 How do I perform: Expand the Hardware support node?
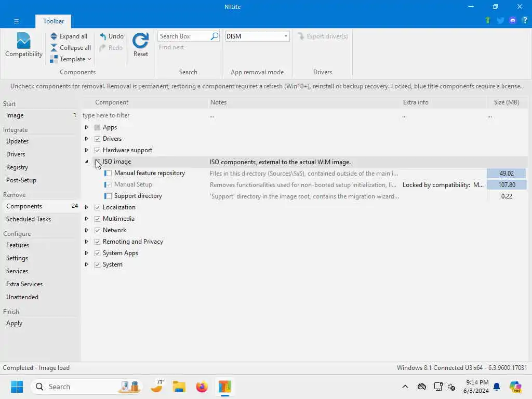87,150
